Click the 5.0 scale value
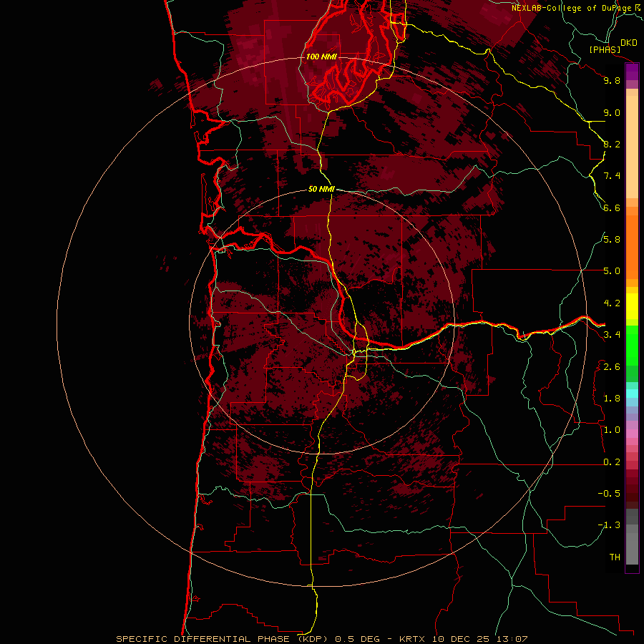 612,271
